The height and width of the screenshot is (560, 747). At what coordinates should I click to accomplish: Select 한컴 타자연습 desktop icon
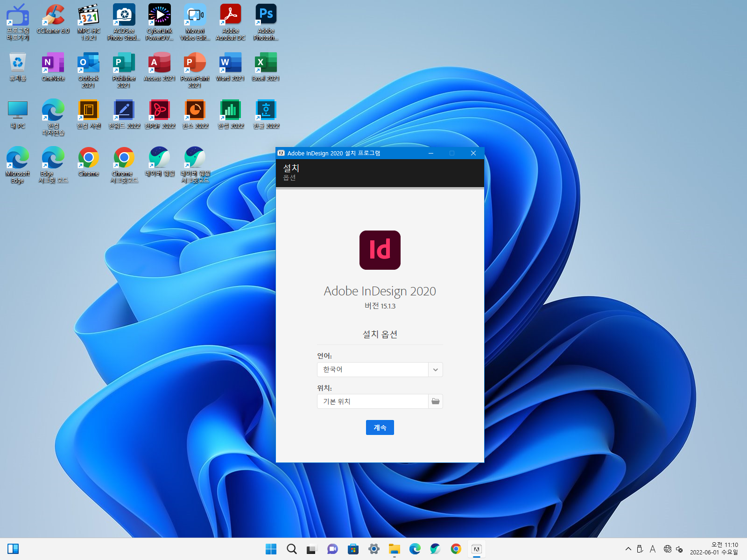point(53,117)
